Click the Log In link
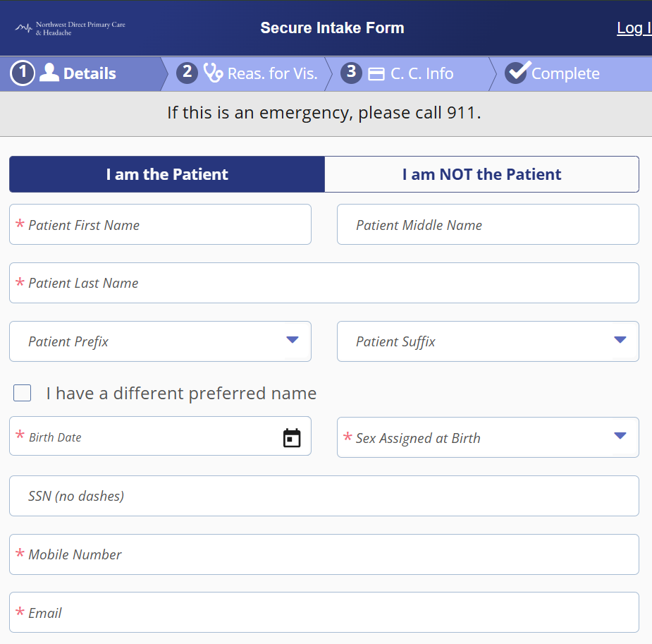 click(x=633, y=28)
